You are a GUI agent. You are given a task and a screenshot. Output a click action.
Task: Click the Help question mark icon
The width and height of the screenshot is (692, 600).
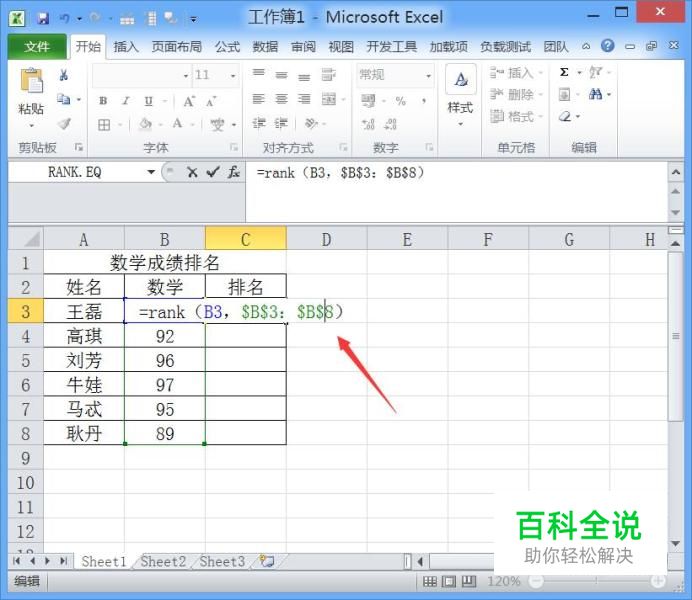(607, 45)
